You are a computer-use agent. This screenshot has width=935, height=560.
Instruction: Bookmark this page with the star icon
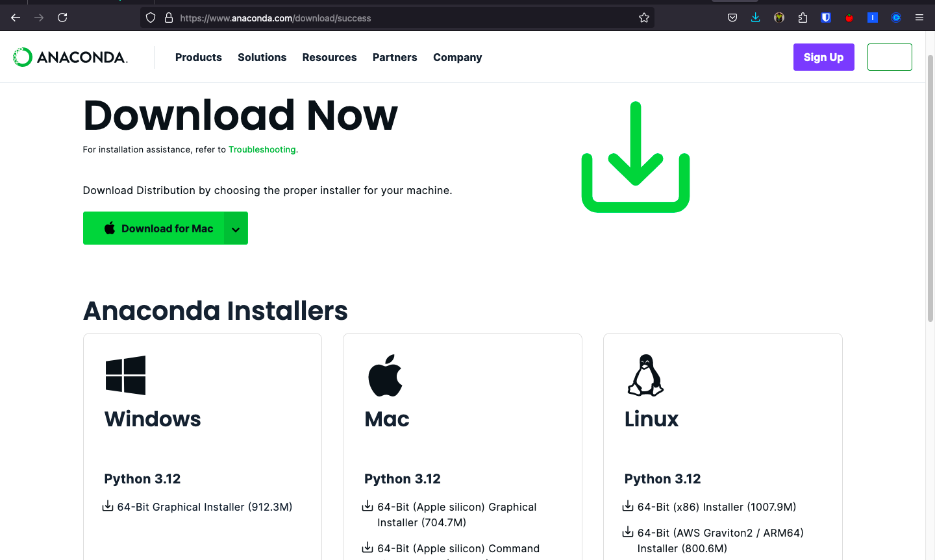pos(643,18)
